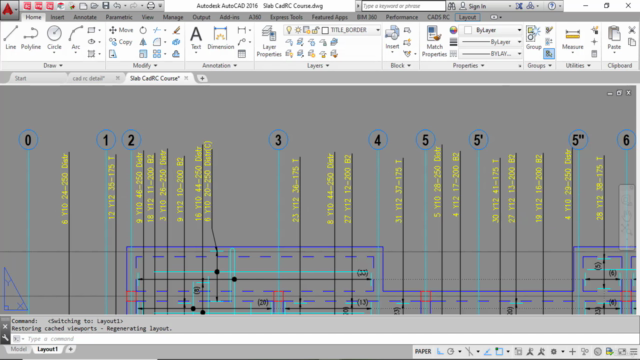Click the customization wrench icon in command line

[5, 338]
